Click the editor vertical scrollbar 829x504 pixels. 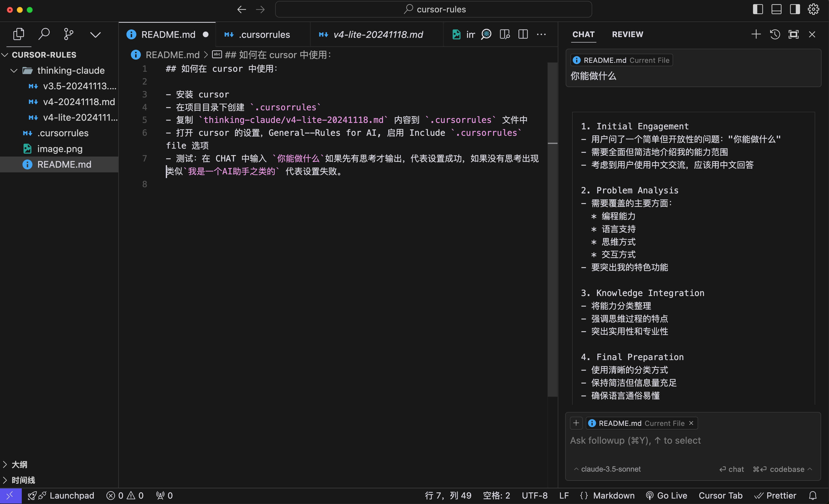click(x=552, y=235)
